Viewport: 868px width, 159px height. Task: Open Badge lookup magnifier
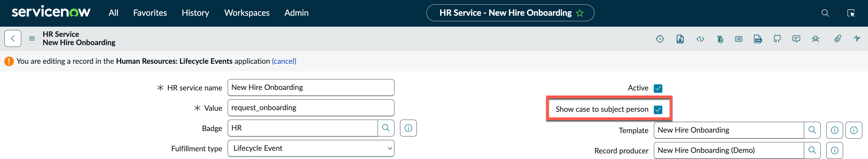(386, 128)
